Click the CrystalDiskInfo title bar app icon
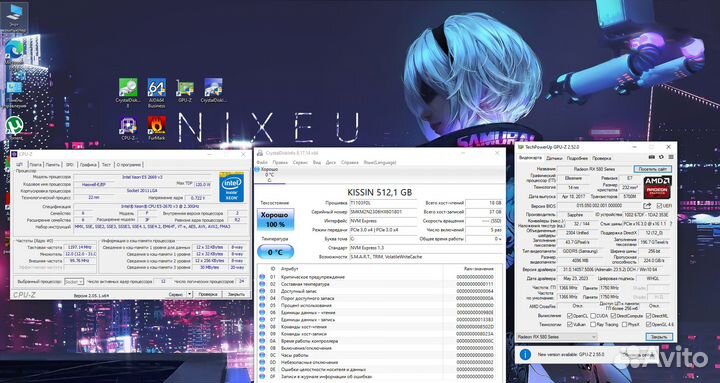This screenshot has width=720, height=383. (260, 152)
